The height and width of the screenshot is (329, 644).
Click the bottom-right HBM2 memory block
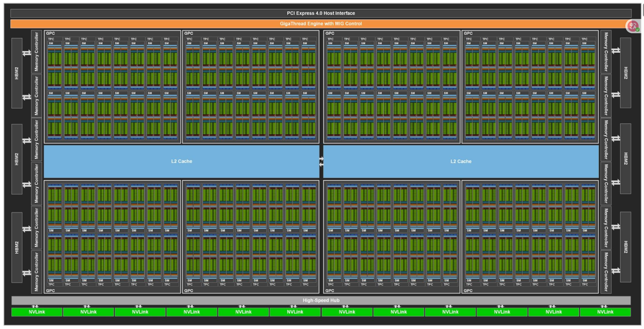click(x=626, y=247)
